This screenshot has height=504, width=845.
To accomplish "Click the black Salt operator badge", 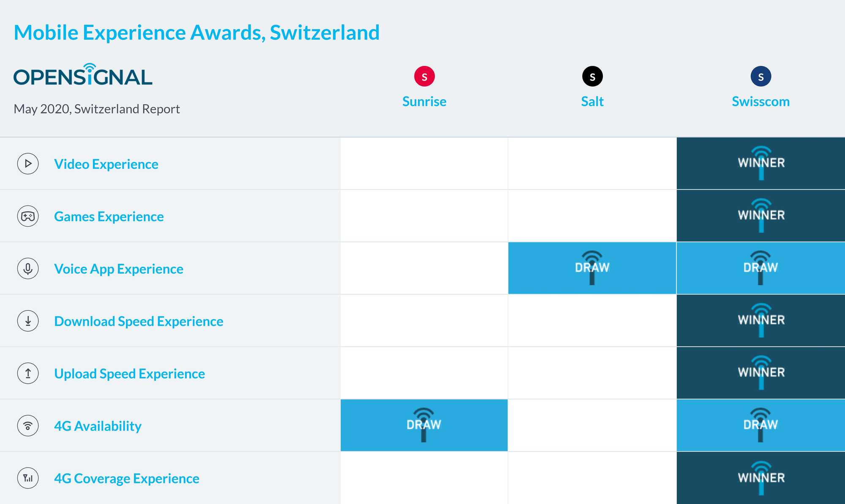I will click(592, 76).
